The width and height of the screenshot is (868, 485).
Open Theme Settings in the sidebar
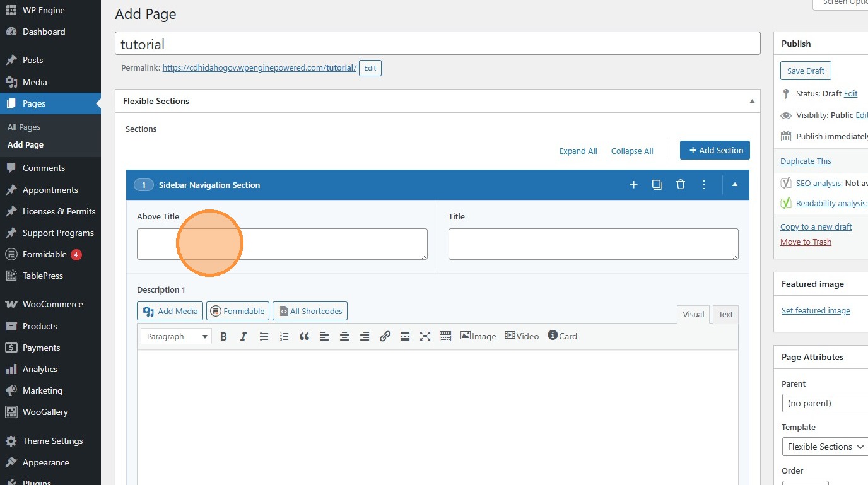point(50,441)
